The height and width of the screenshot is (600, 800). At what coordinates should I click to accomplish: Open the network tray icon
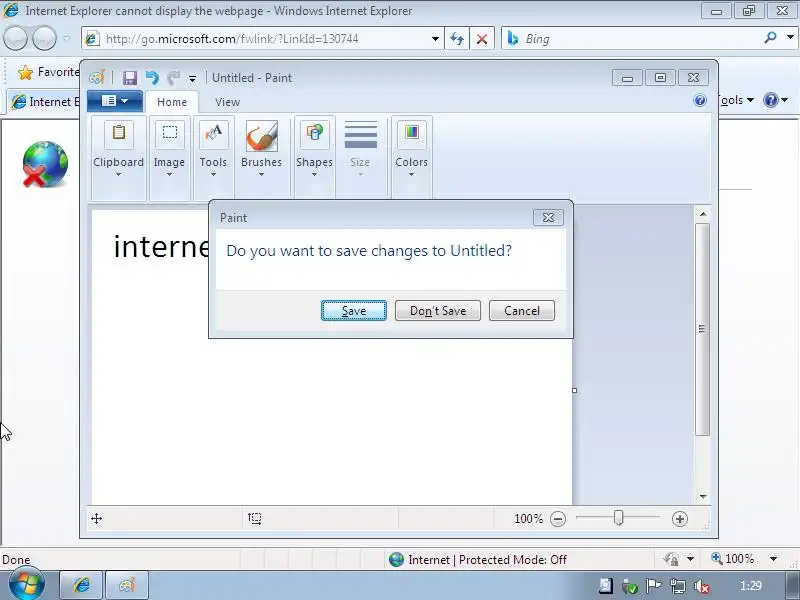point(678,586)
